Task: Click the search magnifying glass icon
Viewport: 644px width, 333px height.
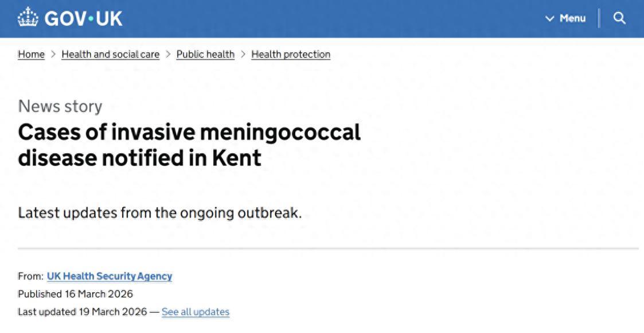Action: [x=619, y=18]
